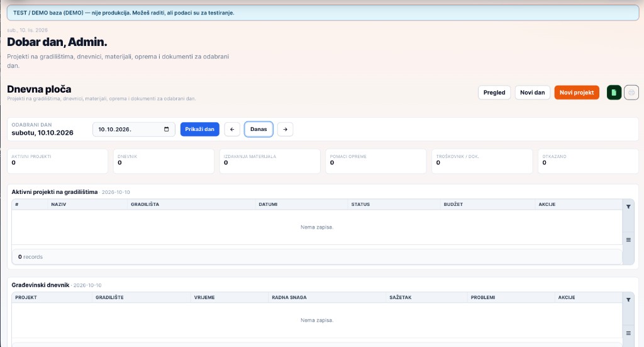Sort by the BUDŽET column header
Screen dimensions: 644x347
point(453,204)
